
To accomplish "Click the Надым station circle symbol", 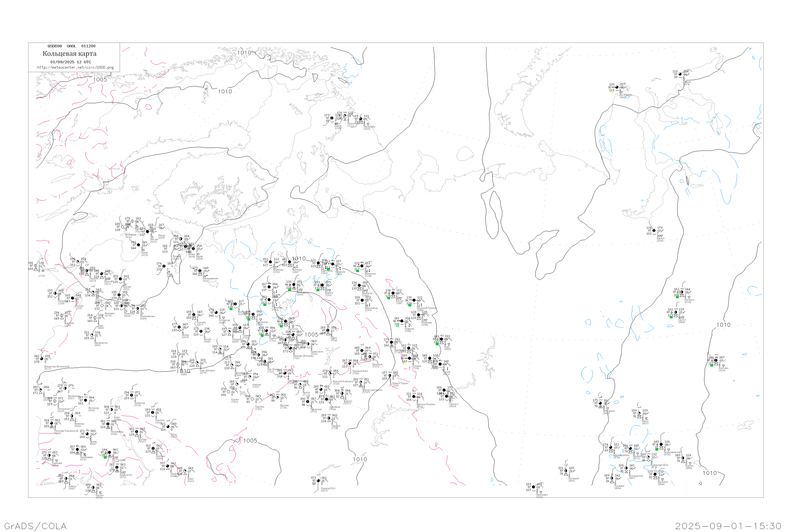I will [654, 231].
